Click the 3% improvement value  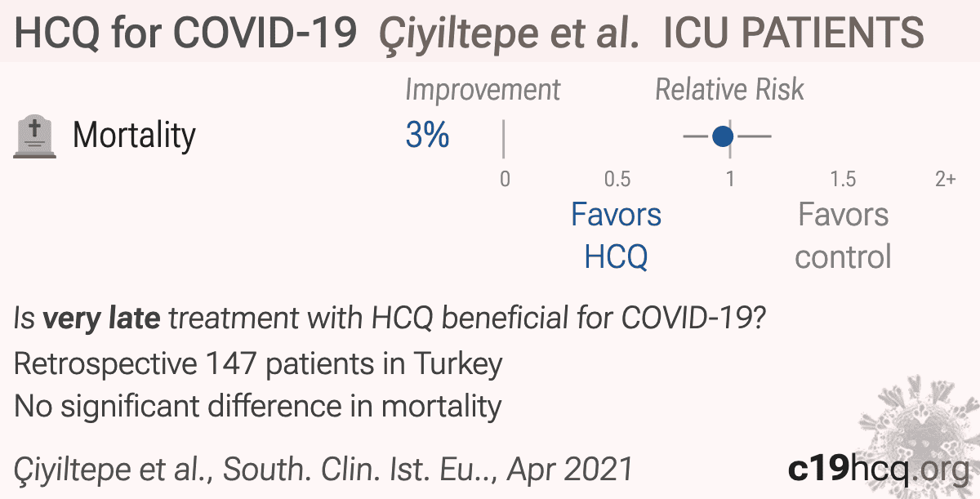click(x=427, y=136)
